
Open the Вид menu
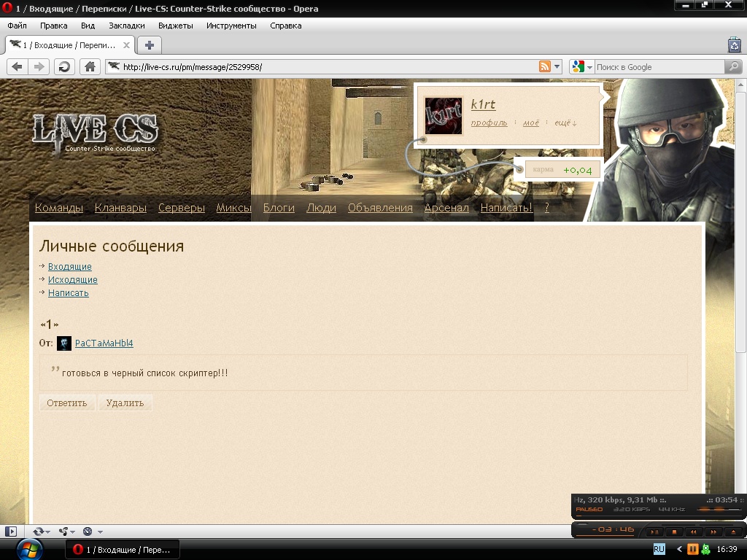pyautogui.click(x=88, y=26)
